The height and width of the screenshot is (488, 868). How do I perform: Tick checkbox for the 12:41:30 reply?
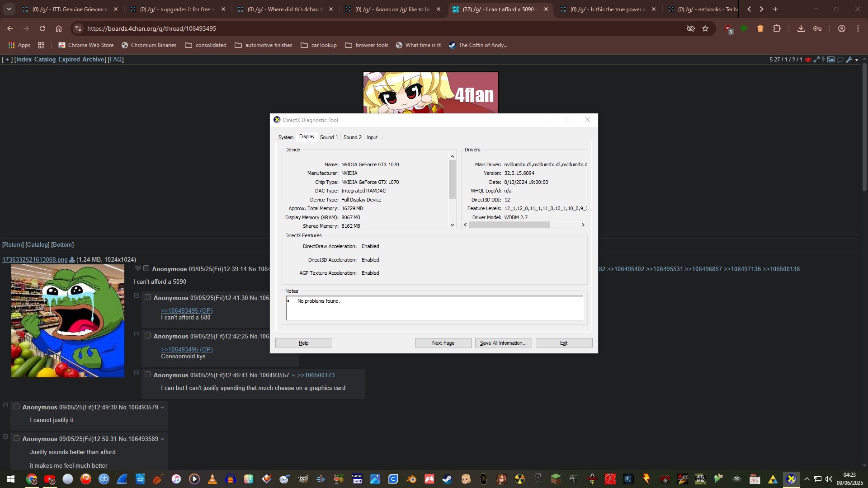click(147, 297)
